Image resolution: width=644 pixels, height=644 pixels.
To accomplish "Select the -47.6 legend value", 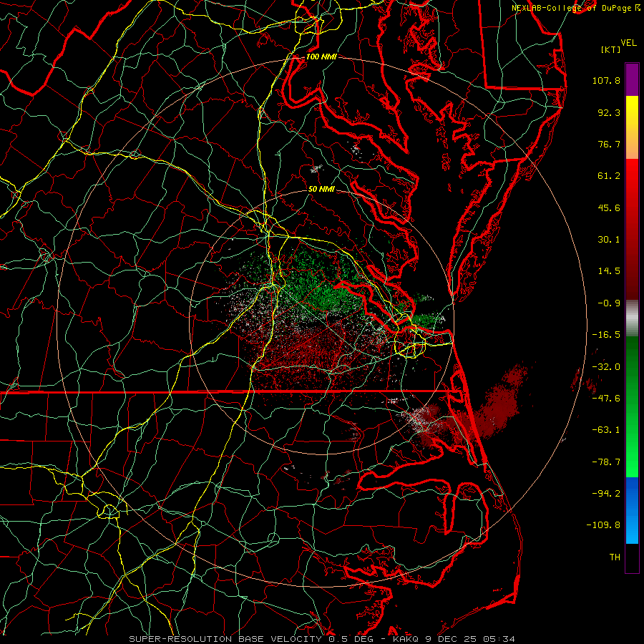I will [606, 399].
